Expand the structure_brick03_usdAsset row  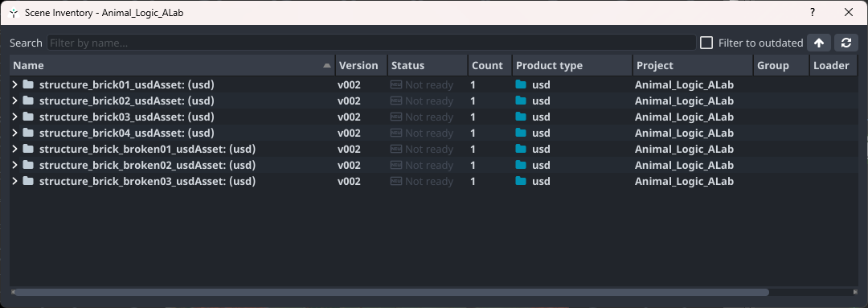click(15, 117)
